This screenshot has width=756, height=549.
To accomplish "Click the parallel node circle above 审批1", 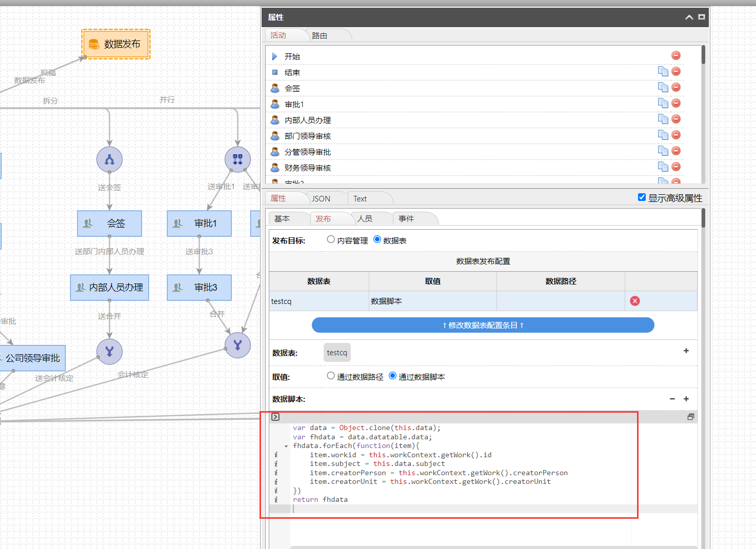I will coord(237,159).
